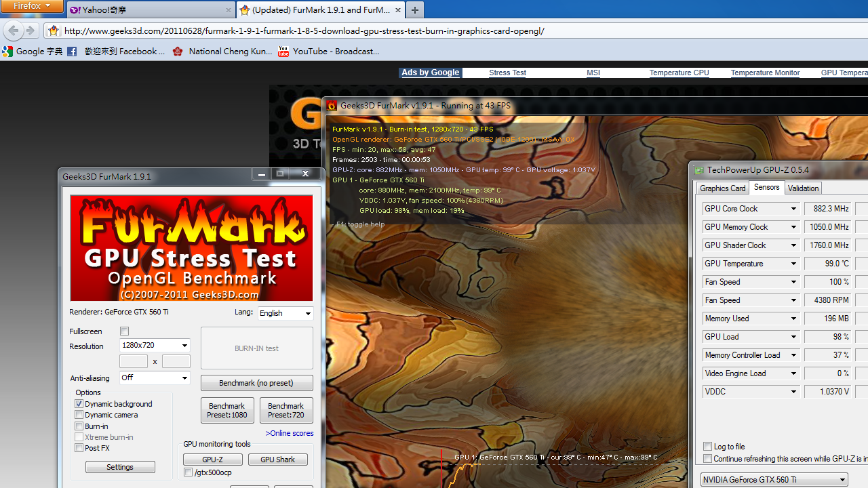Enable the Post FX option
This screenshot has height=488, width=868.
pos(79,448)
